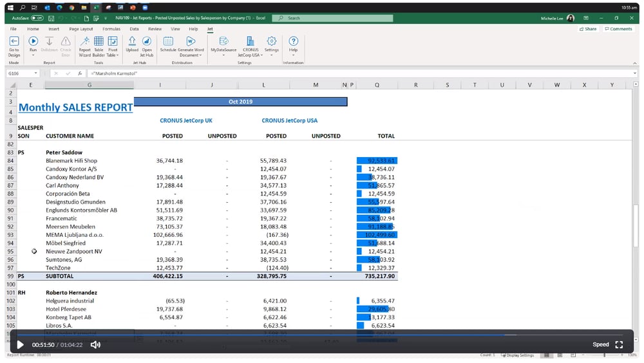
Task: Open the Report Wizard tool
Action: coord(84,41)
